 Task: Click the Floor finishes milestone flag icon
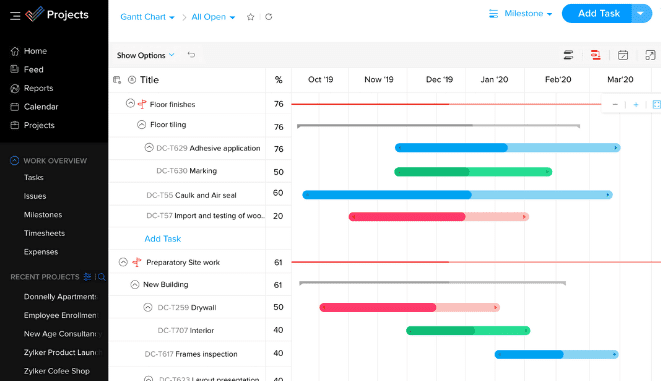click(142, 104)
